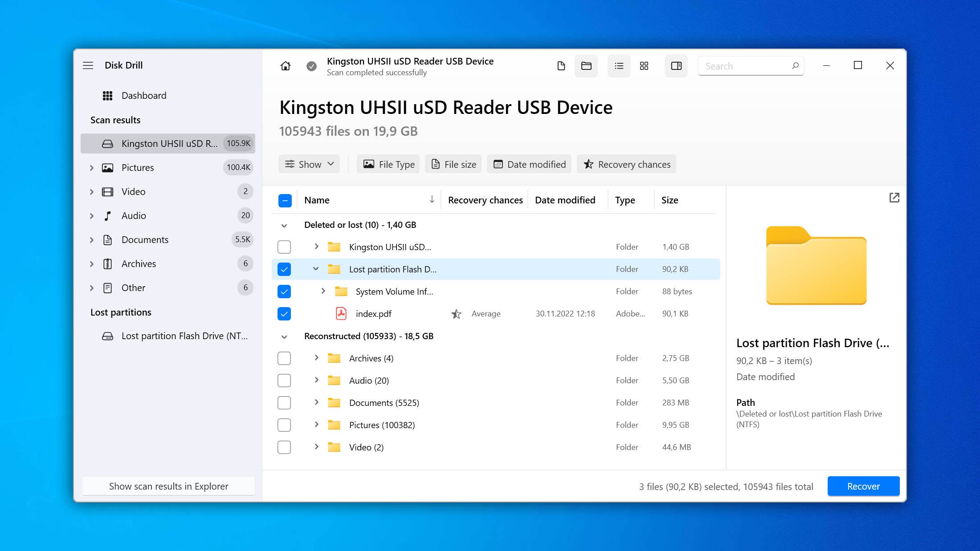Toggle the Lost partition Flash D... checkbox
The width and height of the screenshot is (980, 551).
point(284,269)
